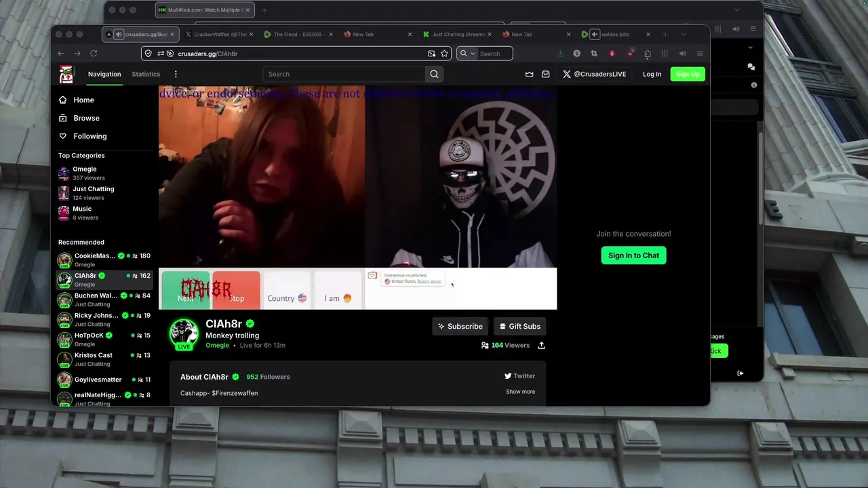
Task: Open the three-dot more options menu
Action: click(x=176, y=74)
